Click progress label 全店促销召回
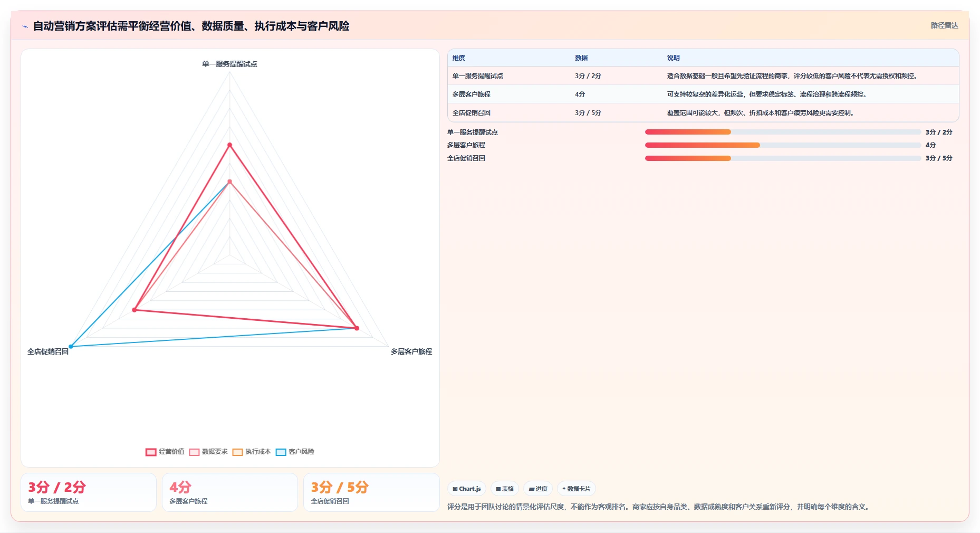The width and height of the screenshot is (980, 533). [x=466, y=158]
